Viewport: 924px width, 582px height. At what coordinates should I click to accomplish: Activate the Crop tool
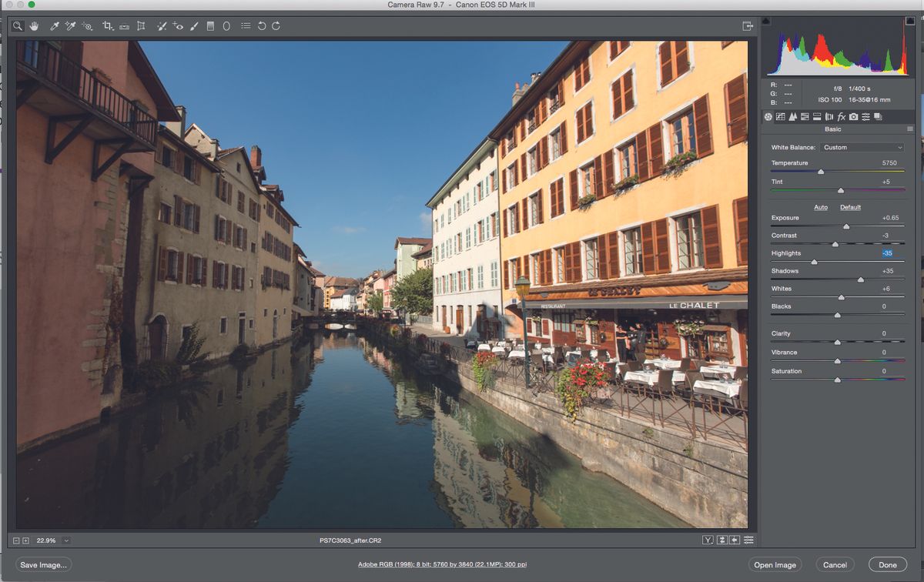point(107,25)
